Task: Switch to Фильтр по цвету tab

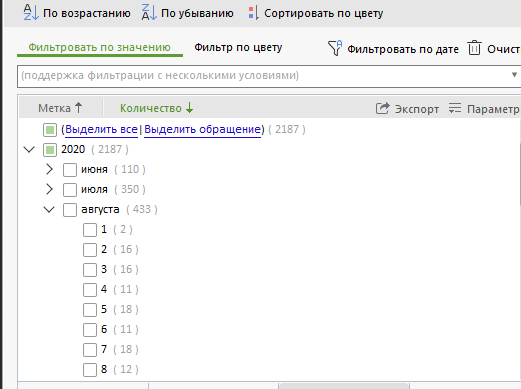Action: tap(238, 47)
